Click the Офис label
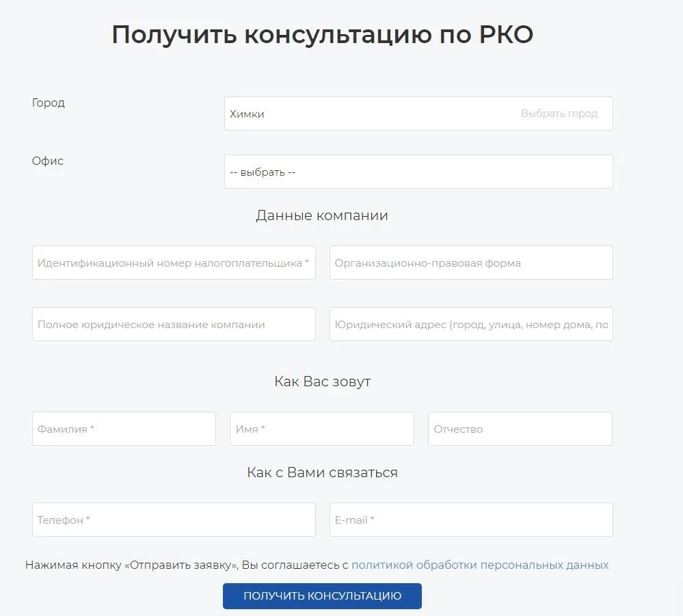Image resolution: width=683 pixels, height=616 pixels. click(48, 161)
